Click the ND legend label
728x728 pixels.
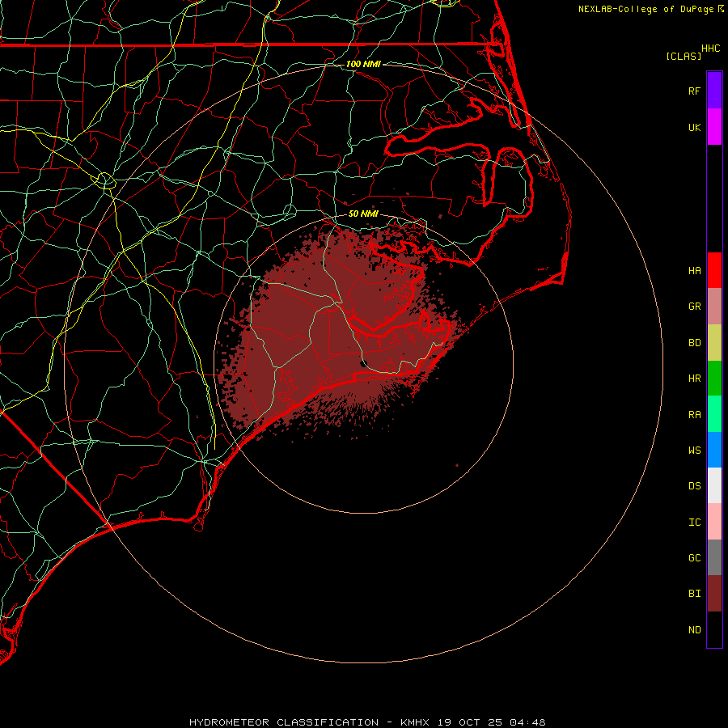694,630
